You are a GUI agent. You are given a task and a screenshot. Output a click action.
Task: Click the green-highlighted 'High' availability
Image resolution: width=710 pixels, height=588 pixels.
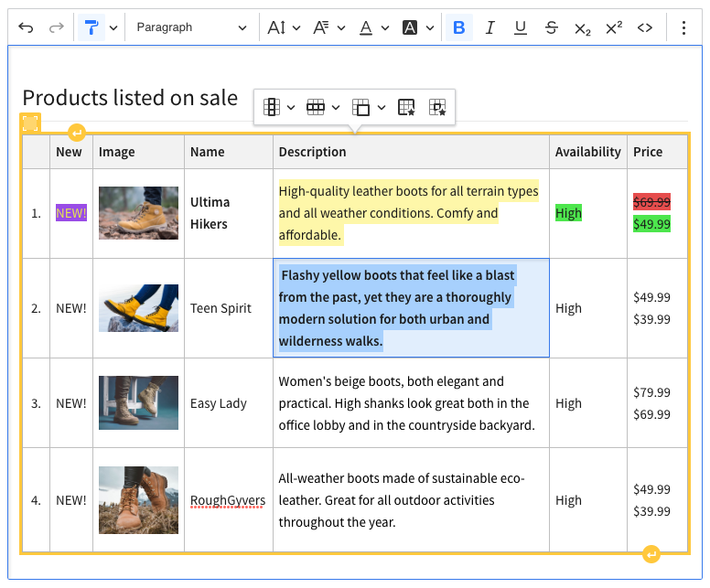coord(568,213)
